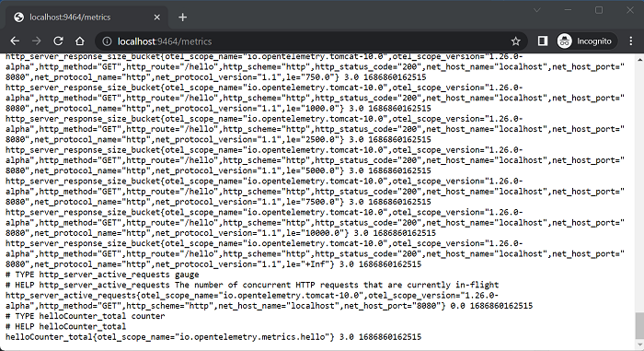Image resolution: width=644 pixels, height=351 pixels.
Task: Click the forward navigation arrow
Action: pyautogui.click(x=37, y=41)
